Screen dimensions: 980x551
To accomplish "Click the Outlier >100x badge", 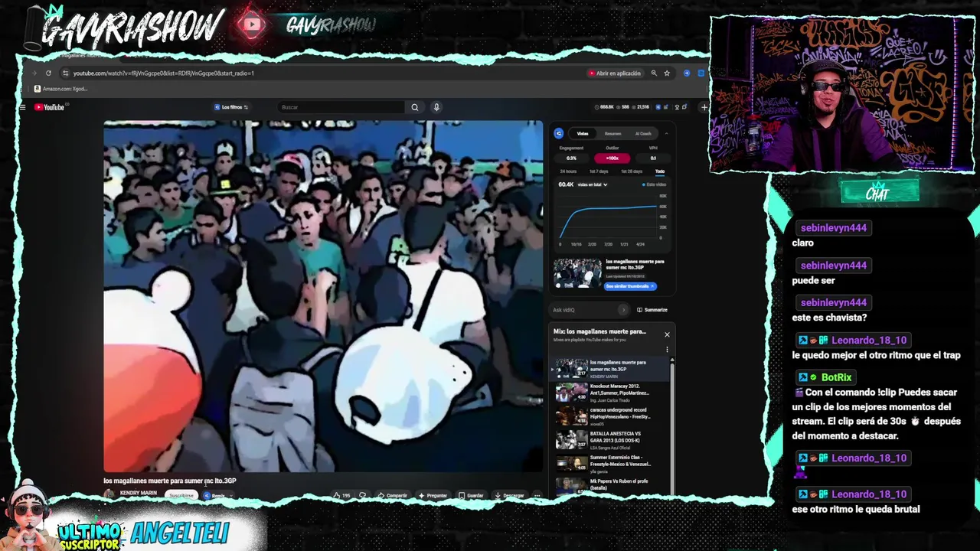I will (612, 158).
